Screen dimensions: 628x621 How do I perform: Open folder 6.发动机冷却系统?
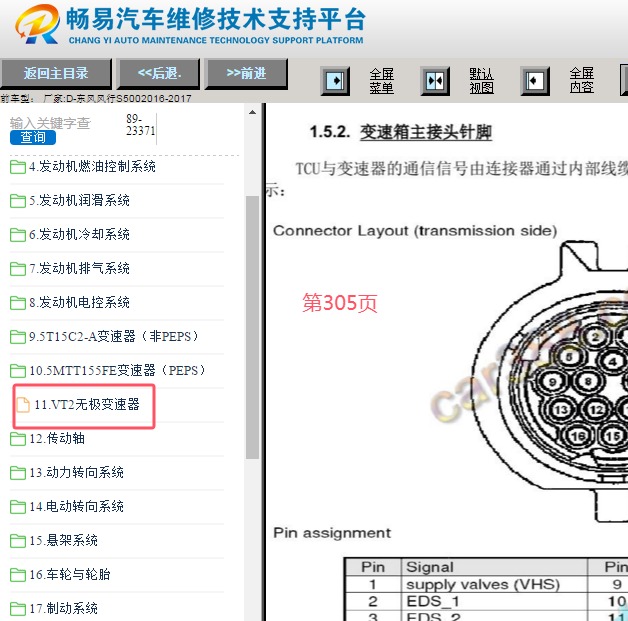[x=79, y=234]
